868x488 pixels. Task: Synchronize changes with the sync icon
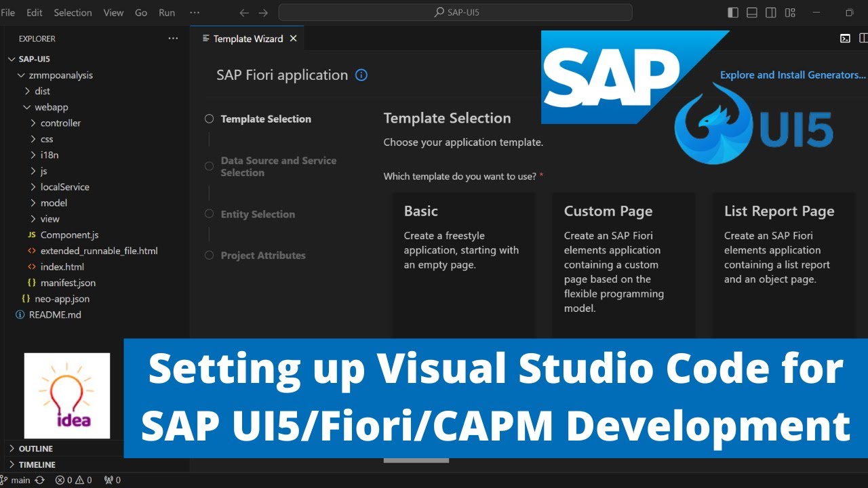[40, 480]
